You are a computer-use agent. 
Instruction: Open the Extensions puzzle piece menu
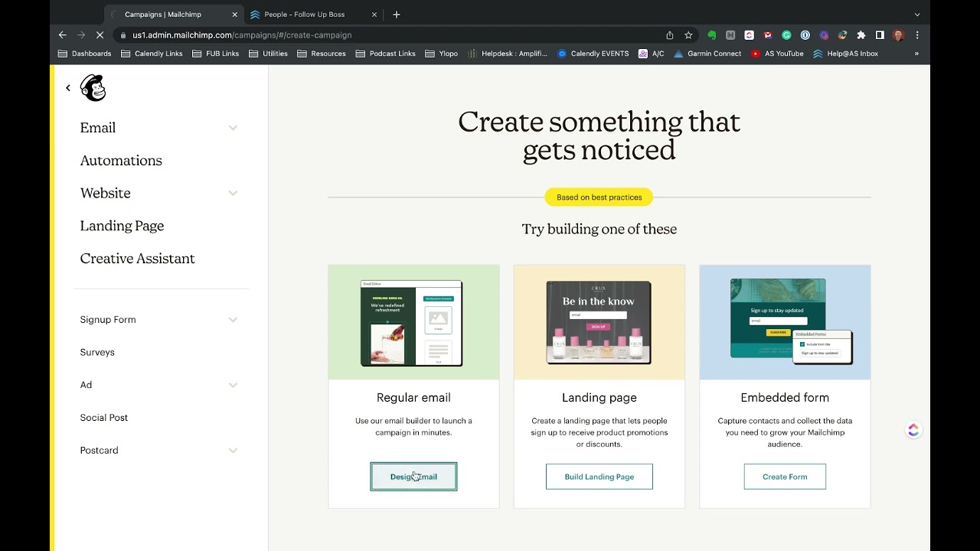point(861,35)
